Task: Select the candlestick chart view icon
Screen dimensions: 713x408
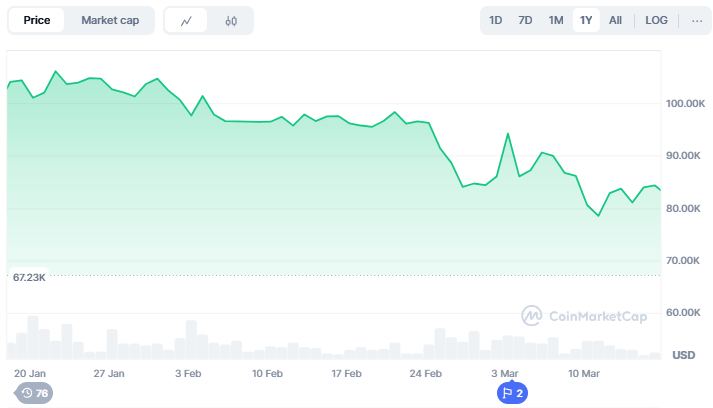Action: (231, 21)
